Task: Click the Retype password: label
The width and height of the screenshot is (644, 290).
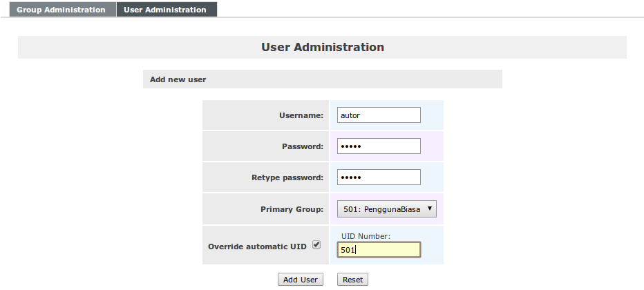Action: coord(287,177)
